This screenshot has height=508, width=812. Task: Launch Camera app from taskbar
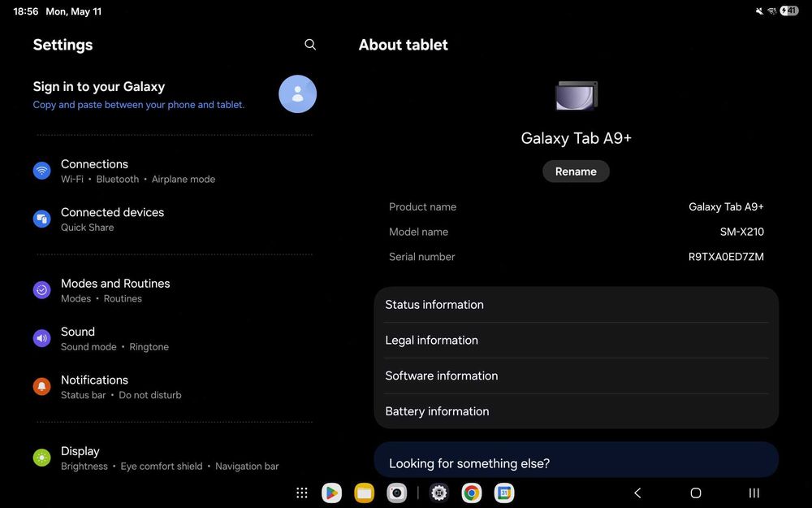pyautogui.click(x=397, y=493)
